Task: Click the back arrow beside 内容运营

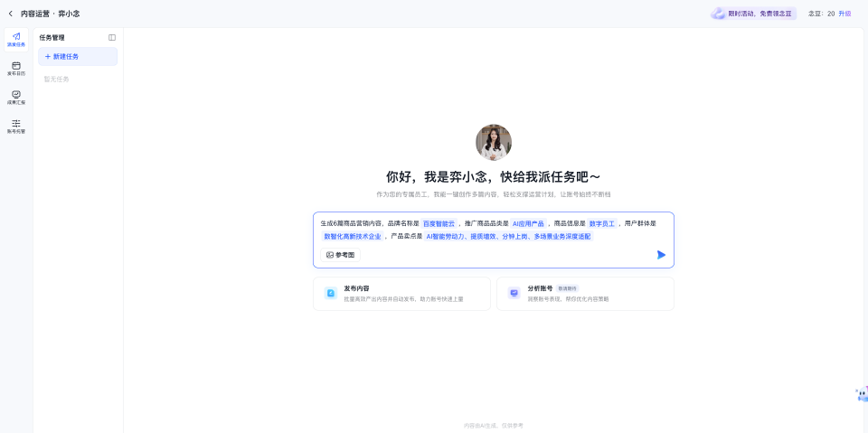Action: pyautogui.click(x=11, y=14)
